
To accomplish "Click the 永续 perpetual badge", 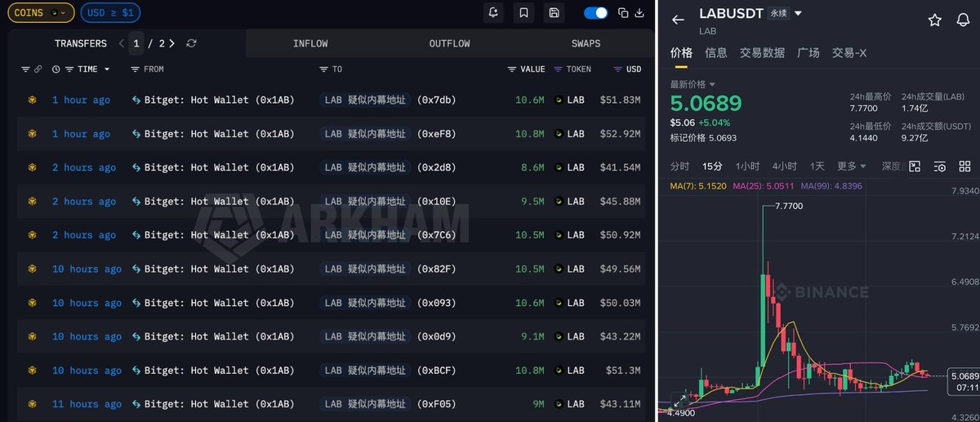I will coord(778,14).
